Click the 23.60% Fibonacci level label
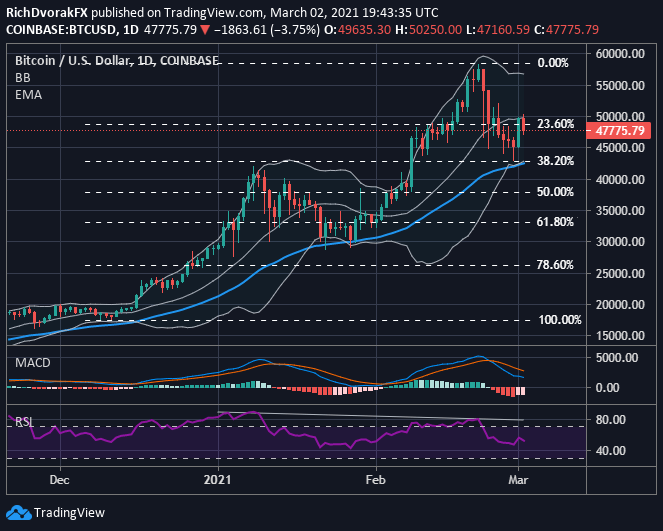Viewport: 663px width, 531px height. point(556,124)
